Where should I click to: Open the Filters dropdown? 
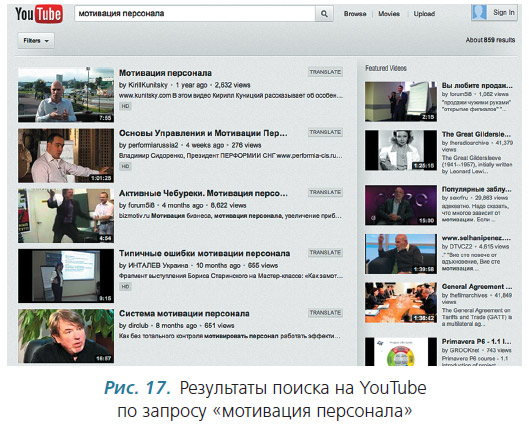click(x=36, y=41)
